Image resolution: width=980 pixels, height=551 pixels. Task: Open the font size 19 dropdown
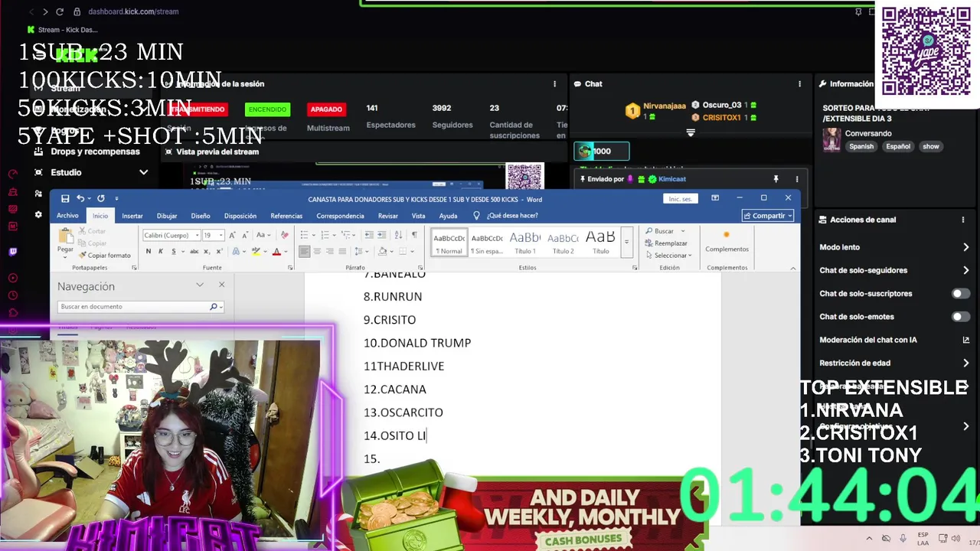coord(221,235)
